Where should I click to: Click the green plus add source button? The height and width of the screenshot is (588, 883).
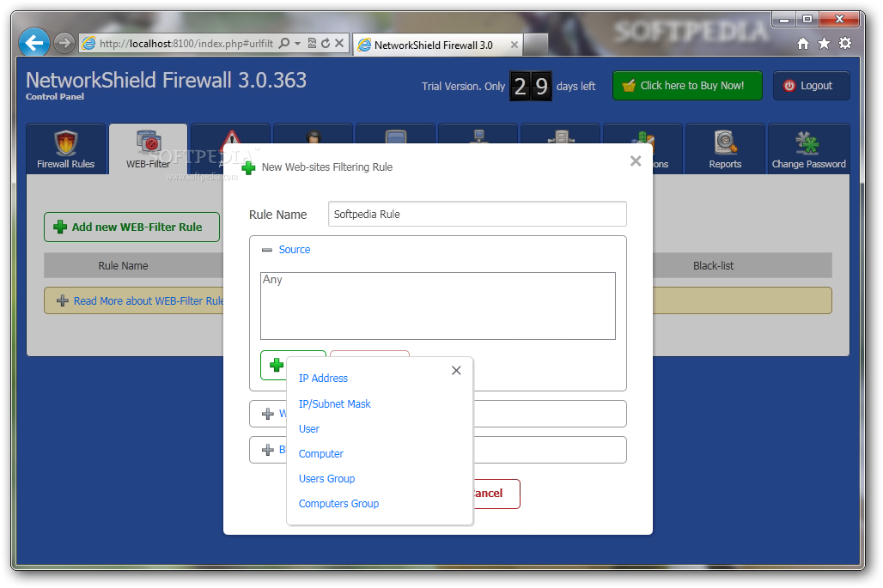pos(276,365)
